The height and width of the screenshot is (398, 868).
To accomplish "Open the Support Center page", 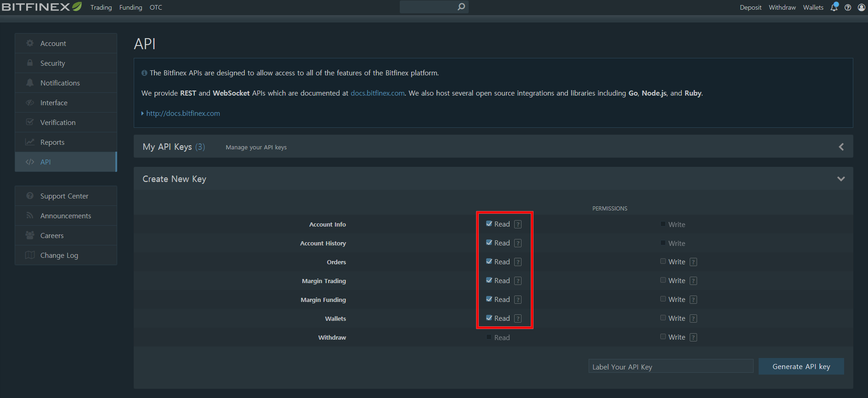I will [66, 196].
